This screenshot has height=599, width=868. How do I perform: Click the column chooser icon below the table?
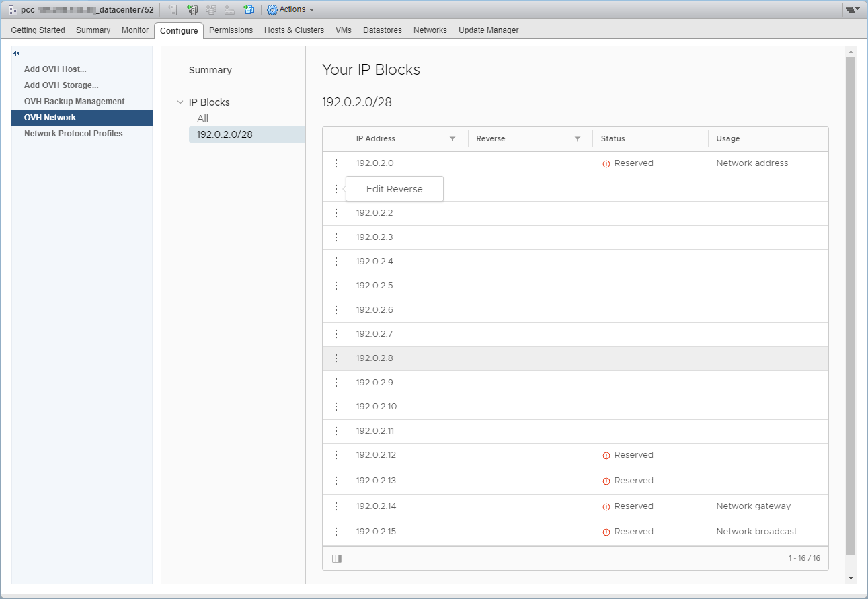click(337, 559)
